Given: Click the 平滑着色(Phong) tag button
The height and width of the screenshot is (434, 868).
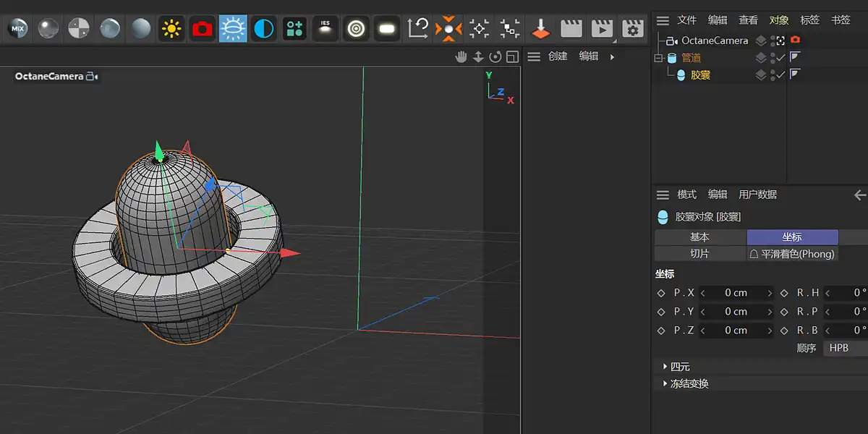Looking at the screenshot, I should [792, 254].
